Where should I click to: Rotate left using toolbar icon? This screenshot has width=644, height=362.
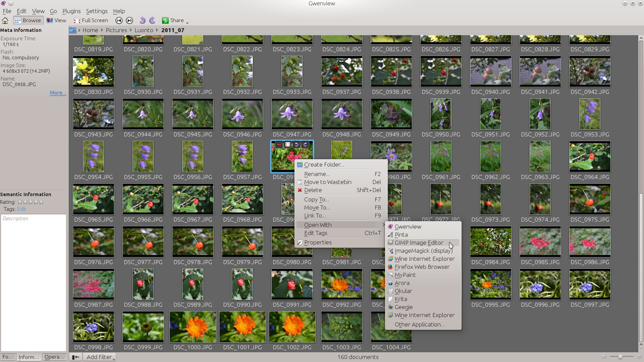click(143, 20)
